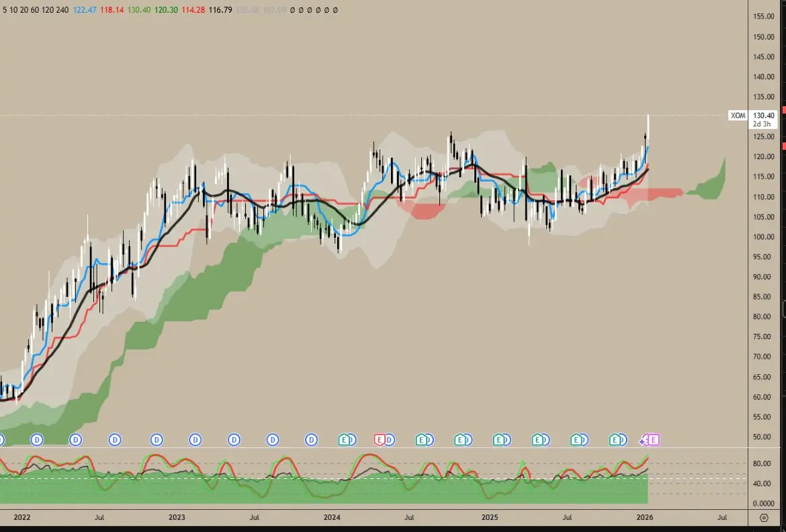Click the blue 122.47 indicator value

(85, 10)
